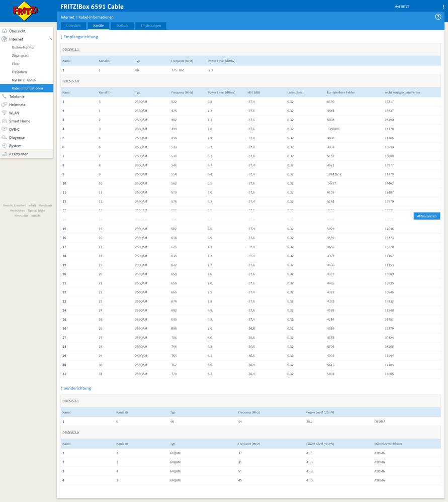Open the Einstellungen tab
This screenshot has height=502, width=448.
coord(150,26)
